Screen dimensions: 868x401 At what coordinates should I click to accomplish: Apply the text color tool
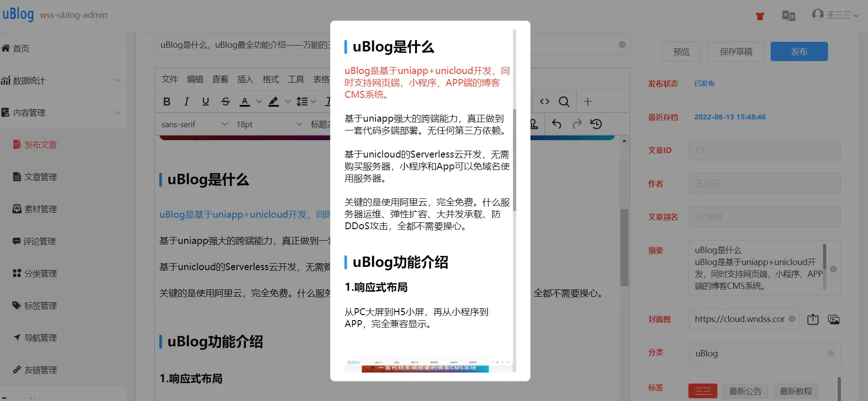[x=245, y=102]
